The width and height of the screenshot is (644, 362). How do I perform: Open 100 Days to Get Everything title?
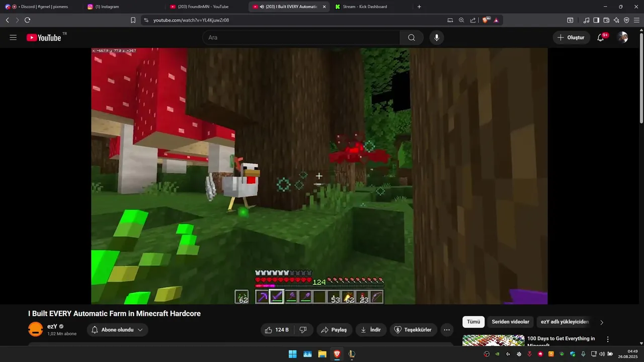pos(561,341)
